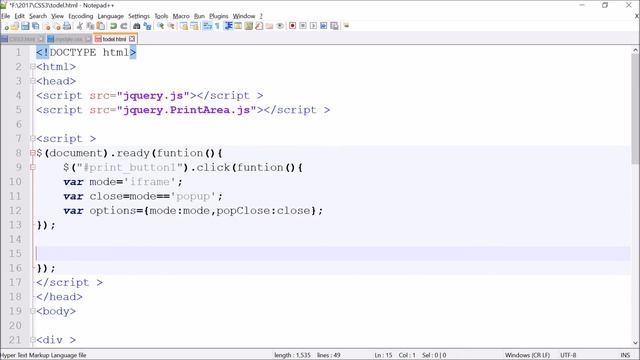Click the scrollbar up arrow

point(635,50)
